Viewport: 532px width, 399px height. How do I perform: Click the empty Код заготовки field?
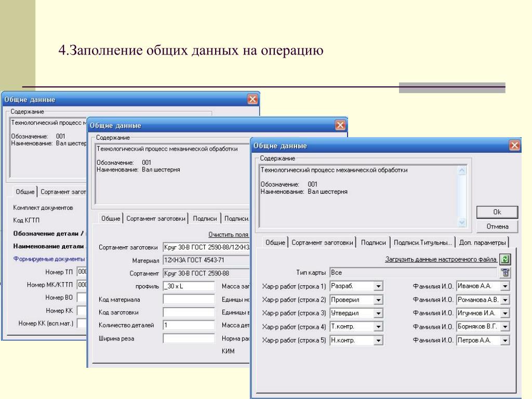[189, 312]
